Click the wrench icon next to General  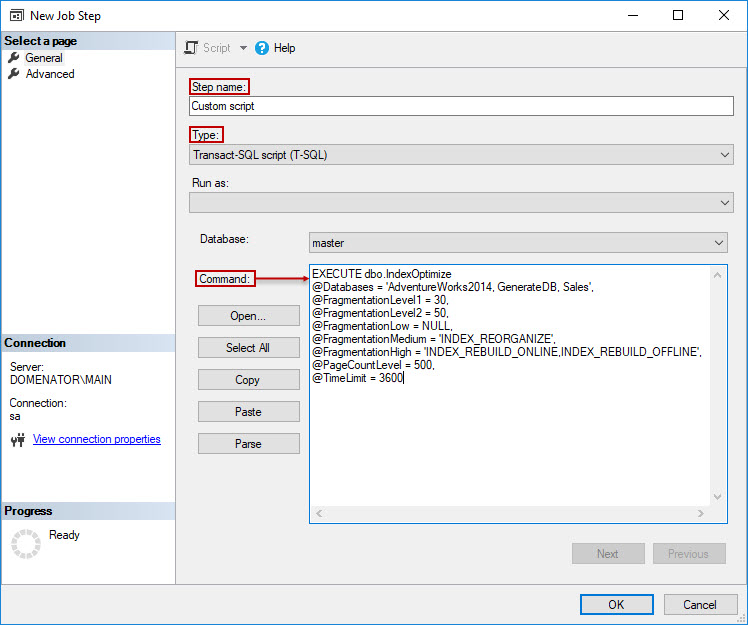click(x=14, y=58)
